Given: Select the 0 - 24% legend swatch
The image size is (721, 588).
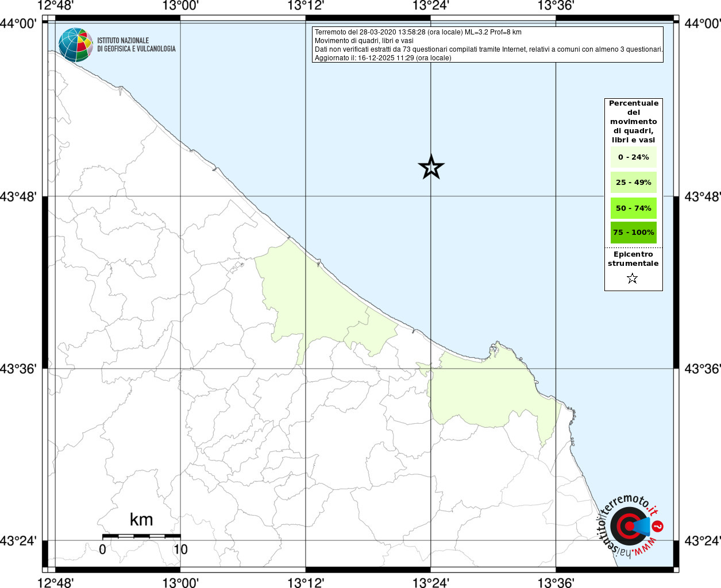Looking at the screenshot, I should pyautogui.click(x=633, y=157).
